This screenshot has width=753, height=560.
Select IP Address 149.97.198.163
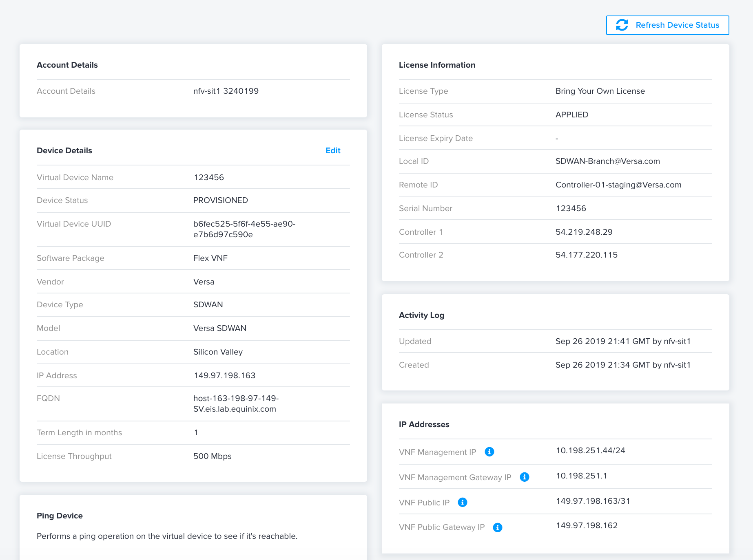point(224,375)
